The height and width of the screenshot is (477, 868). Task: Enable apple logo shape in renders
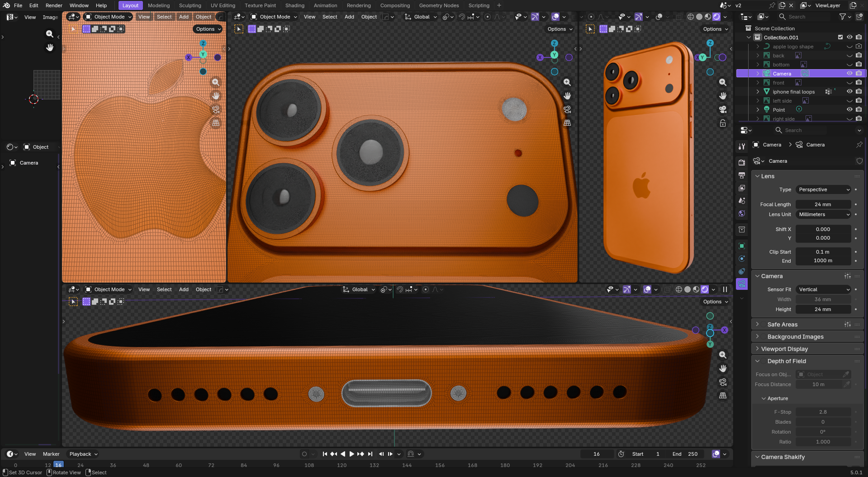[859, 47]
